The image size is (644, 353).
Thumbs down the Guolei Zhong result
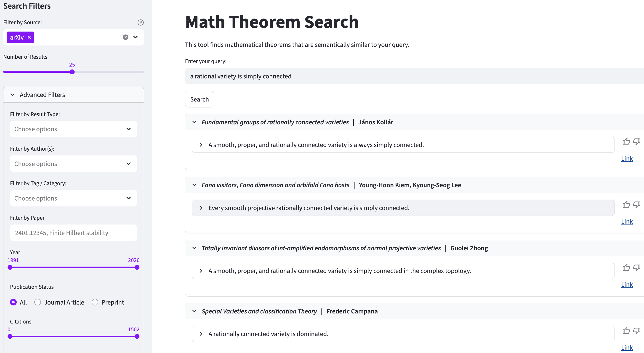(x=636, y=268)
